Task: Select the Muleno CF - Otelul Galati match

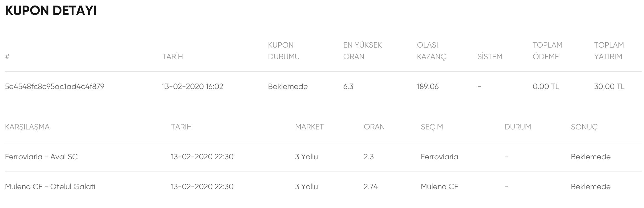Action: [50, 187]
